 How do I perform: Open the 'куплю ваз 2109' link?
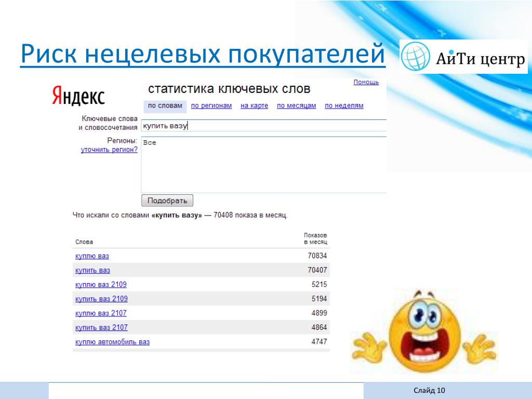pyautogui.click(x=101, y=285)
